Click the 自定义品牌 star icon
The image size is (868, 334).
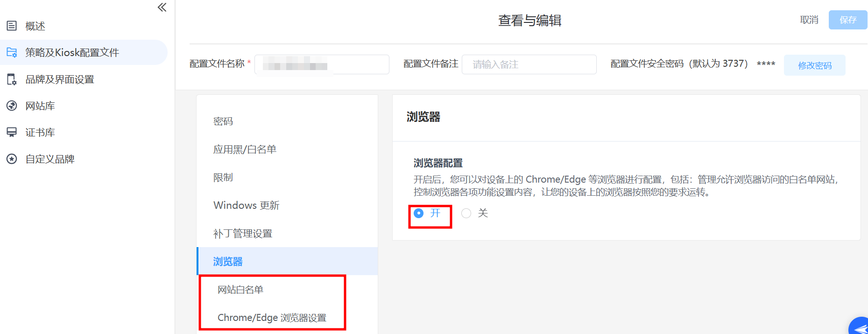pos(12,159)
